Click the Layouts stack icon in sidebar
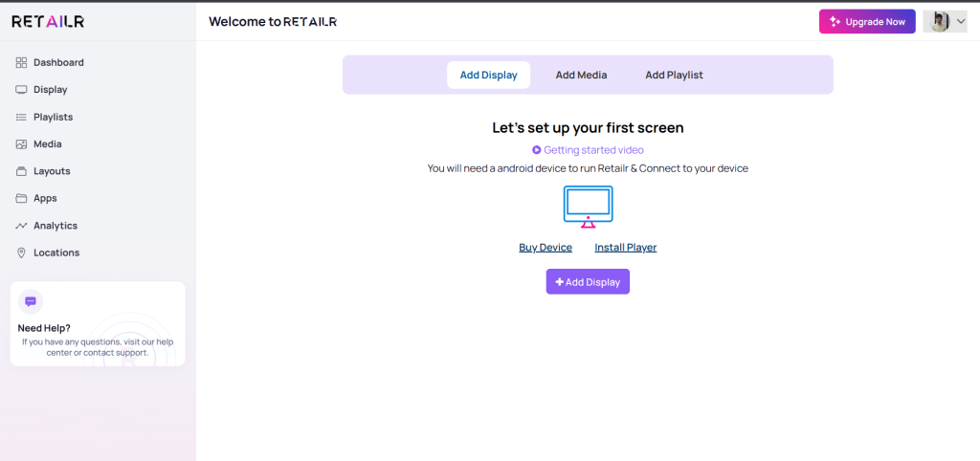Screen dimensions: 980x461 click(21, 171)
